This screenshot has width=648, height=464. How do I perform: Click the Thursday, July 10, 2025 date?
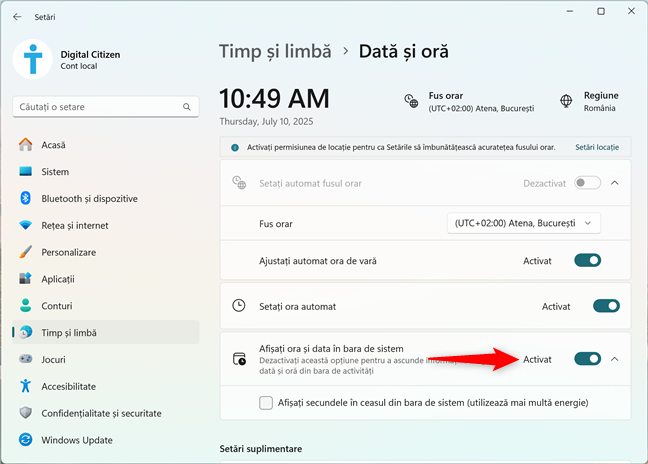tap(266, 121)
